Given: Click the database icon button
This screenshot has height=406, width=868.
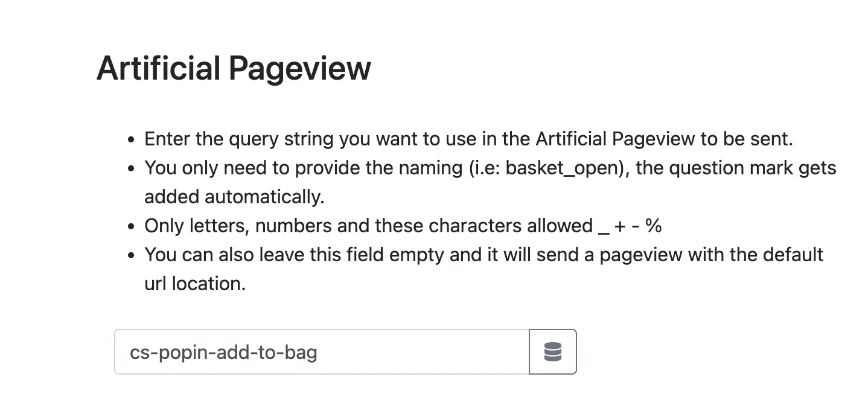Looking at the screenshot, I should tap(552, 352).
